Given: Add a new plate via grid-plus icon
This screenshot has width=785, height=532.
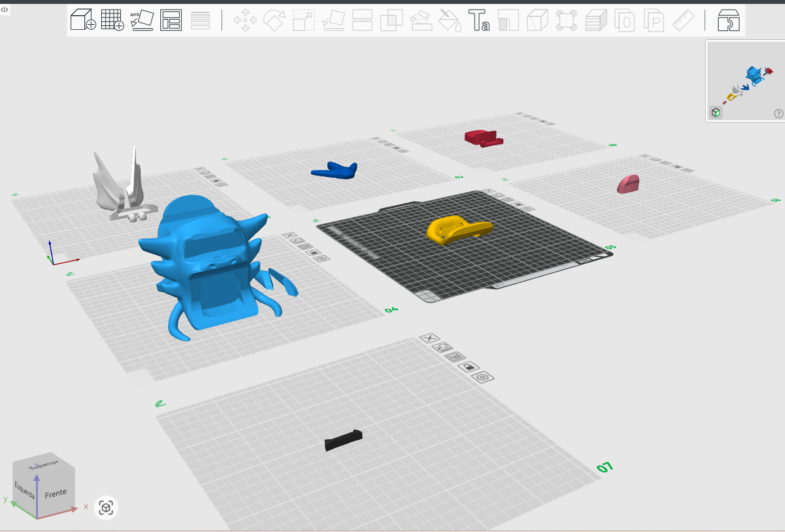Looking at the screenshot, I should (112, 20).
